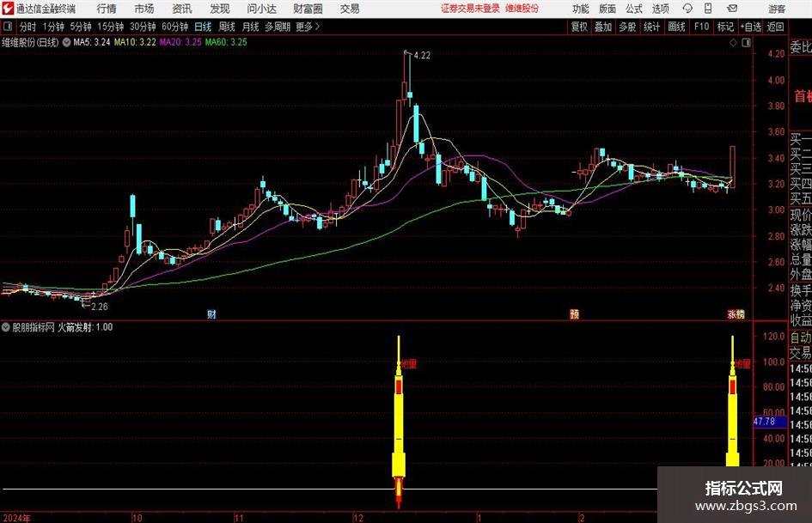Click the month 10 marker on time axis
The width and height of the screenshot is (812, 523).
(x=137, y=518)
